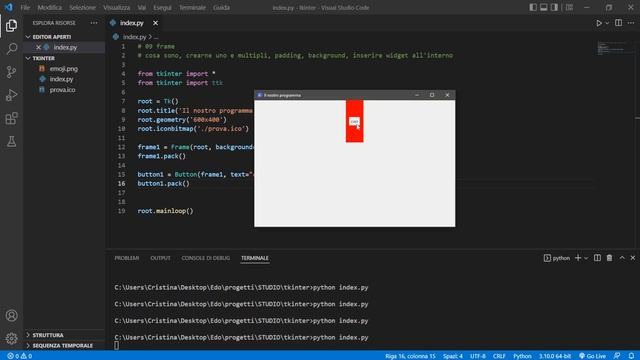
Task: Open run options dropdown beside play icon
Action: (607, 23)
